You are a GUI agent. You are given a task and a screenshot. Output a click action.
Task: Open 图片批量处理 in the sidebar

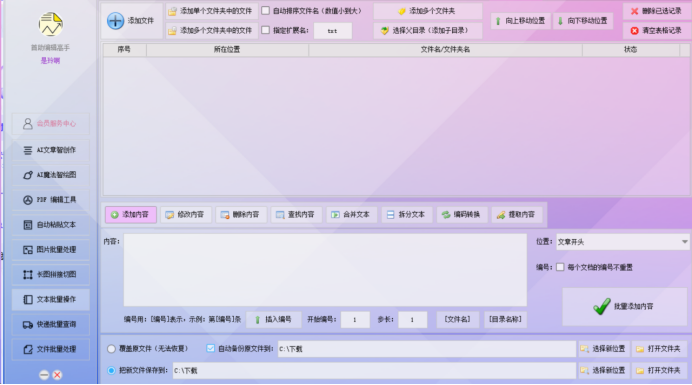tap(51, 250)
